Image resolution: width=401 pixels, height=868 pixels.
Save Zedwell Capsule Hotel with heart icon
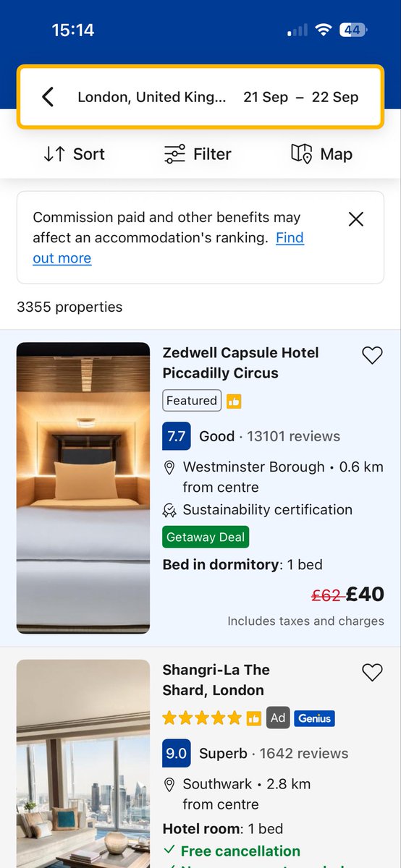[x=372, y=355]
